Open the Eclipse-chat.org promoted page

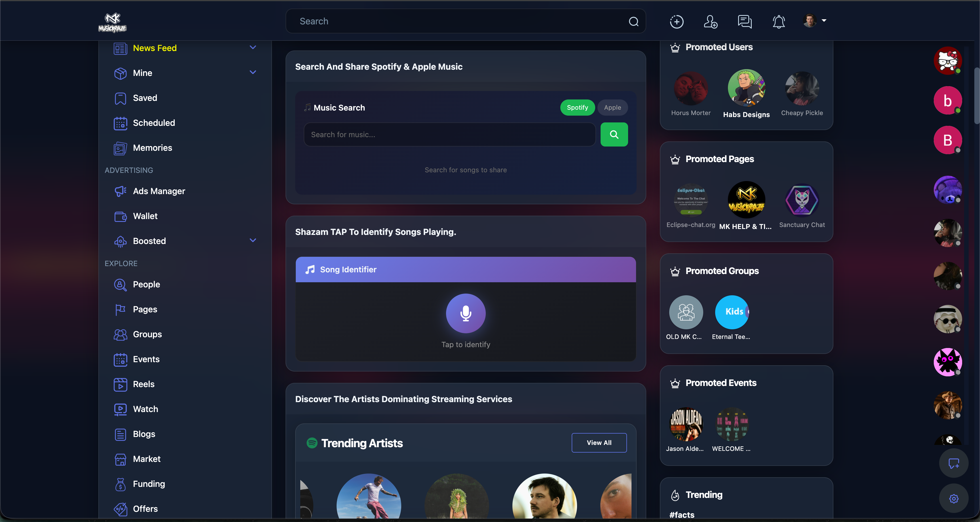click(x=690, y=200)
